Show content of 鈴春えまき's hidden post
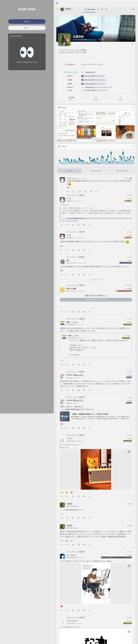Viewport: 138px width, 644px height. coord(96,299)
